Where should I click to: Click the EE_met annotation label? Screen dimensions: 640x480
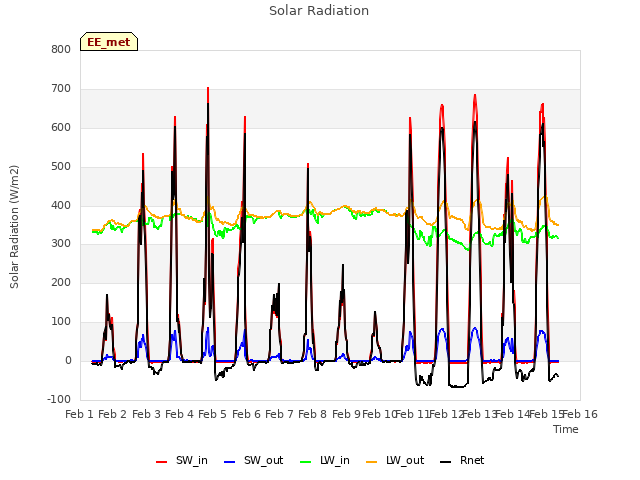click(x=109, y=42)
